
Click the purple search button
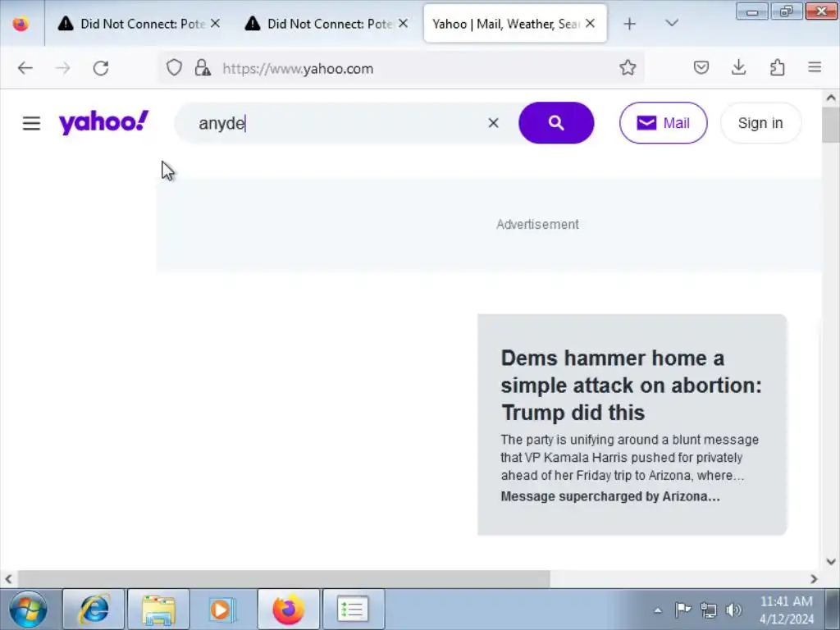coord(556,123)
